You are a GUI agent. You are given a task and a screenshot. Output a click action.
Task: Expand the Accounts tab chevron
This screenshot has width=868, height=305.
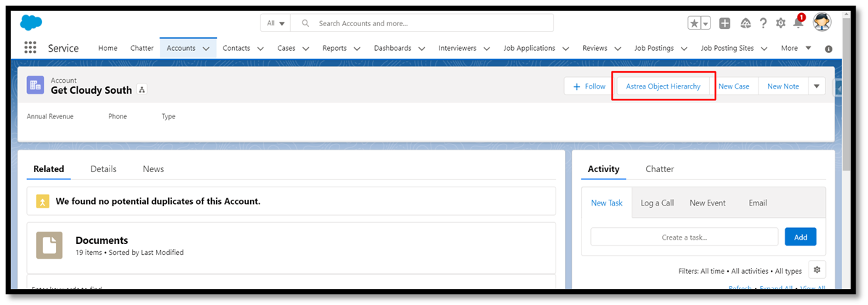click(206, 49)
